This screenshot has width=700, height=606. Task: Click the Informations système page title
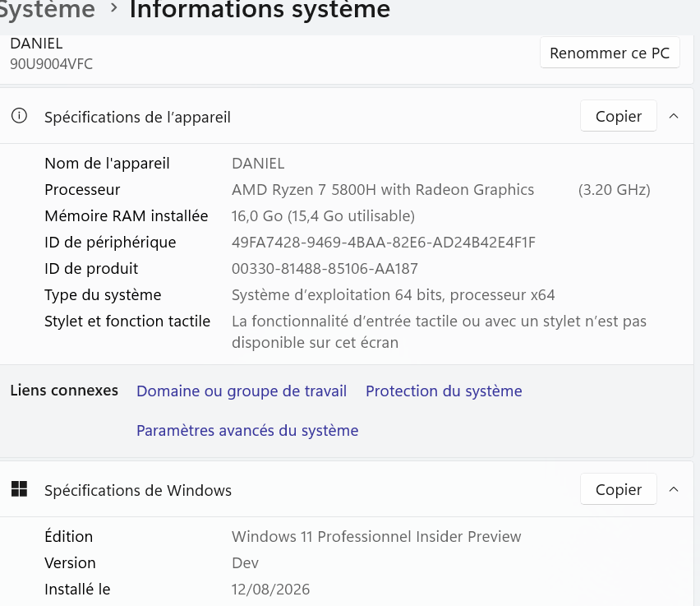(260, 9)
